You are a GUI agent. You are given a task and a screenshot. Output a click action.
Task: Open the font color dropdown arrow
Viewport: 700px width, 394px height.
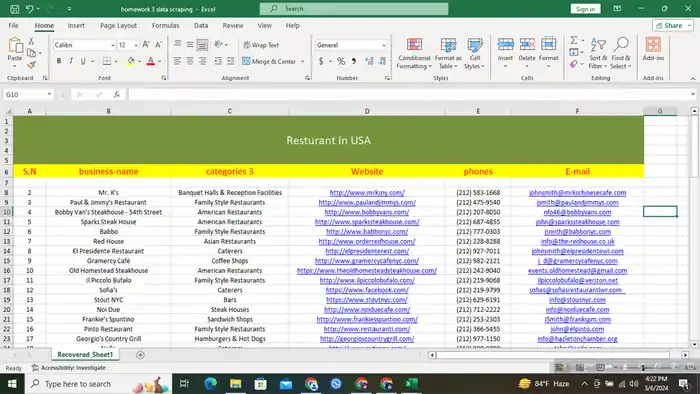coord(160,62)
